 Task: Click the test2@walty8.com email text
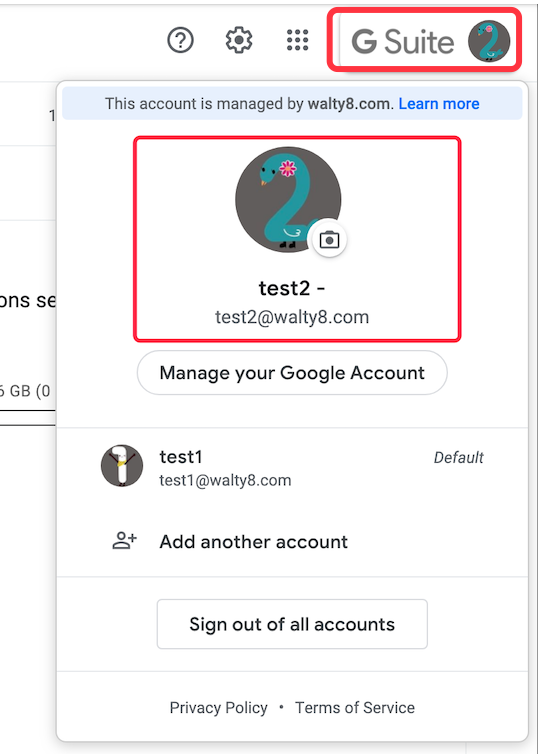tap(292, 317)
